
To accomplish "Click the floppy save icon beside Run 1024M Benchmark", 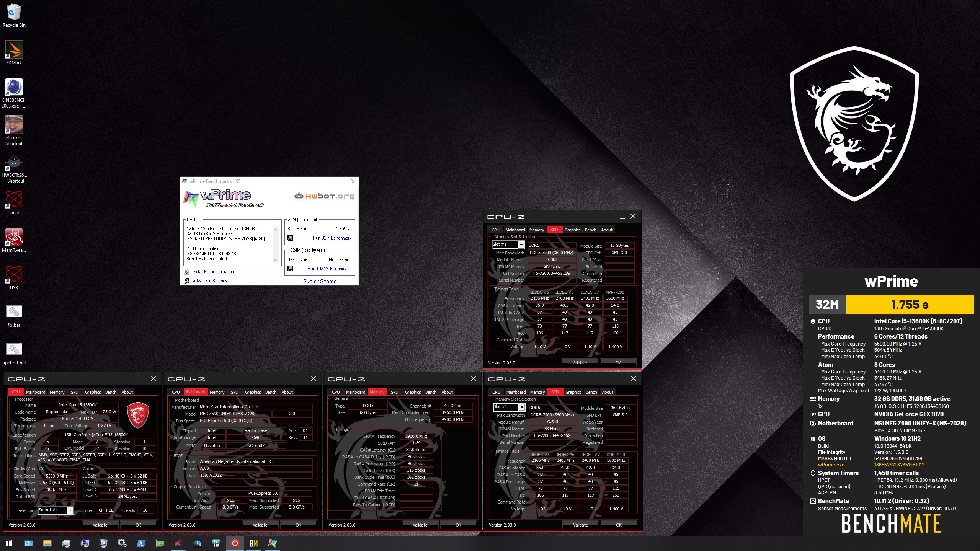I will [290, 269].
